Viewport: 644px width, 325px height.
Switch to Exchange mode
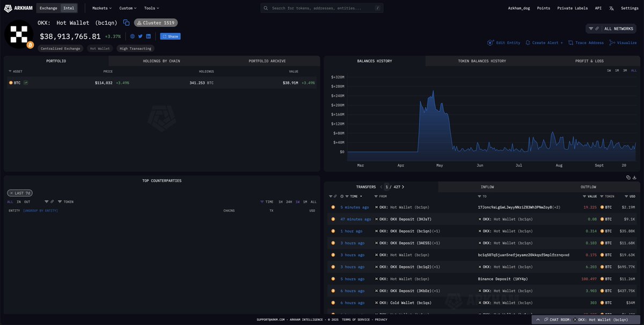click(x=48, y=8)
